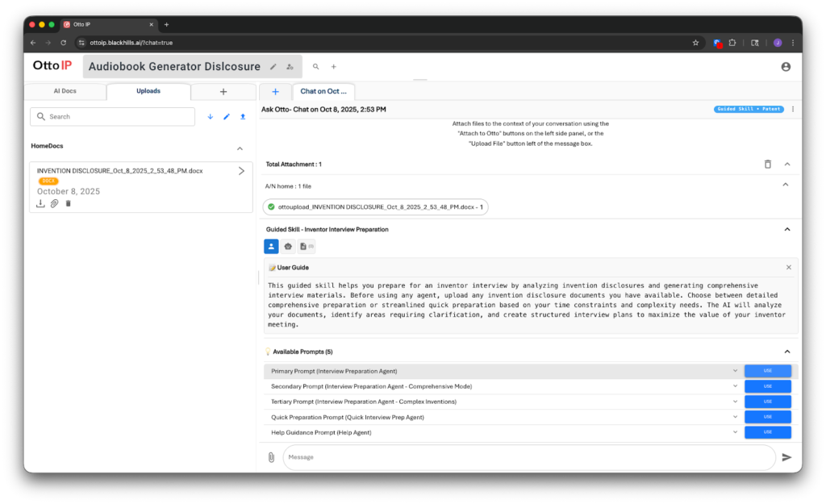Use the Quick Preparation Prompt

point(767,417)
